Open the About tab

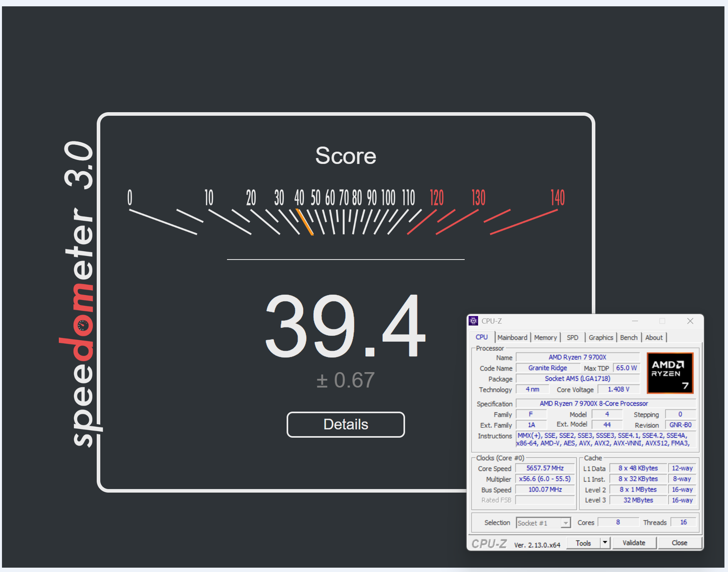pos(654,337)
